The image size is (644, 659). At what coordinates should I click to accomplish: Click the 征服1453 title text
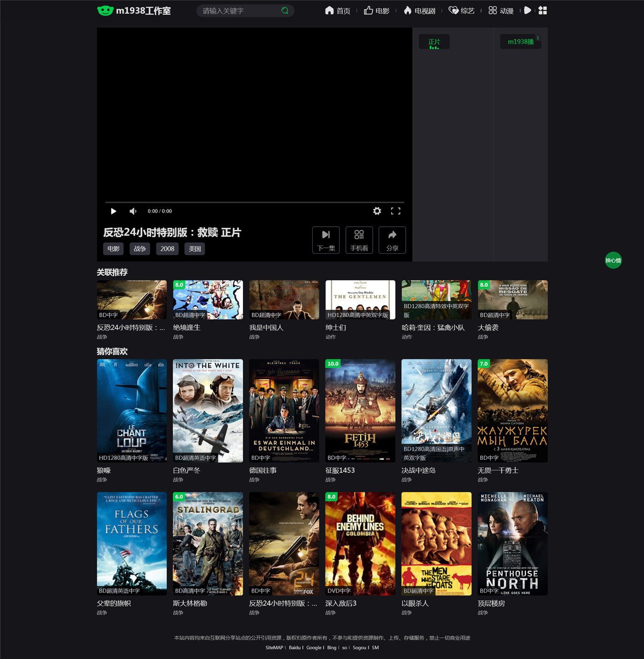coord(340,470)
